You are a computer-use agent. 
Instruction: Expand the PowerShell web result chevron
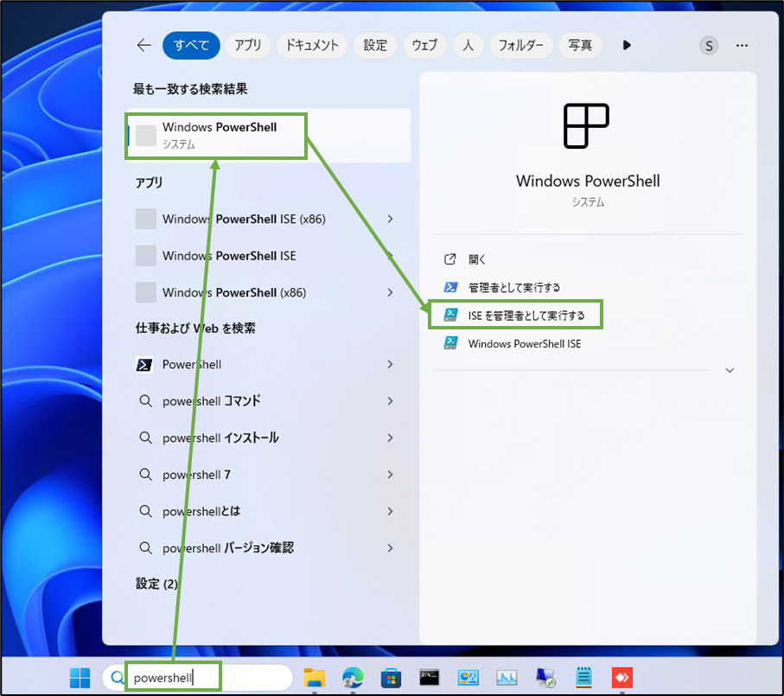[x=390, y=365]
